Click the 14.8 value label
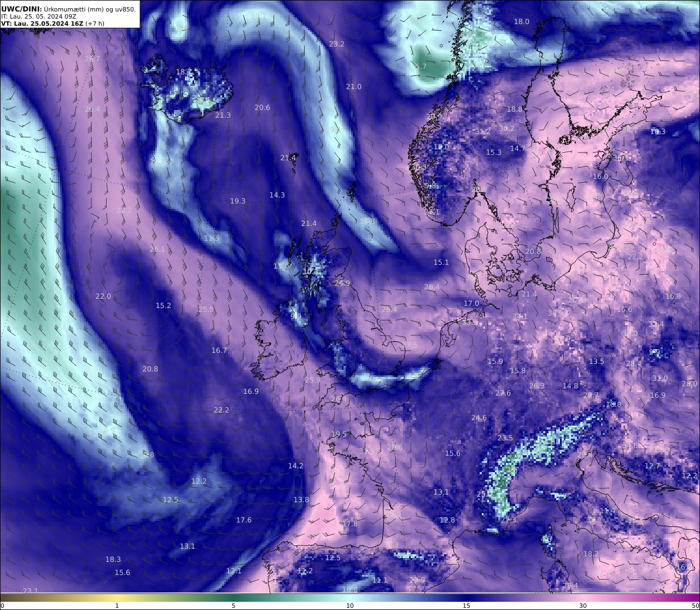 coord(570,386)
